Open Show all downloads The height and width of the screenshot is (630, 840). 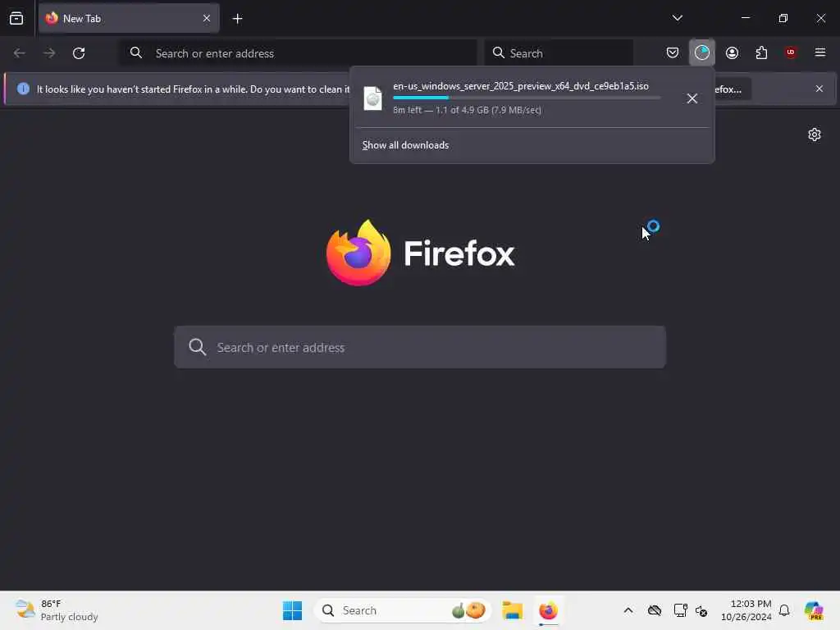pyautogui.click(x=405, y=145)
